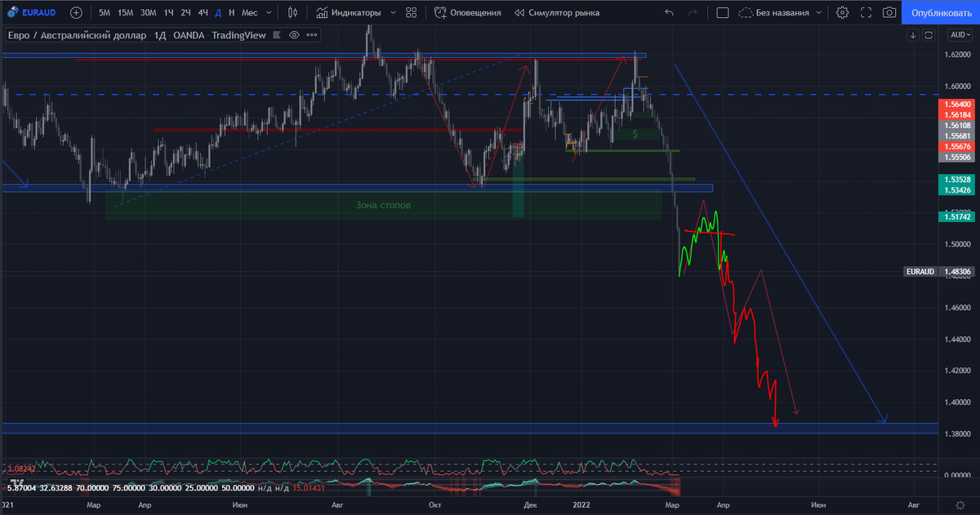This screenshot has width=980, height=515.
Task: Open the chart layout selector square icon
Action: (x=722, y=12)
